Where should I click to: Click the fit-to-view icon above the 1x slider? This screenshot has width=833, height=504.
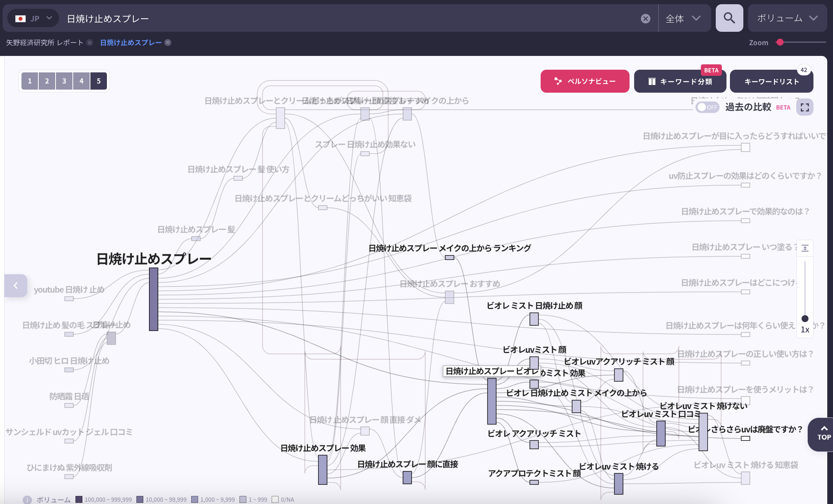(x=805, y=247)
